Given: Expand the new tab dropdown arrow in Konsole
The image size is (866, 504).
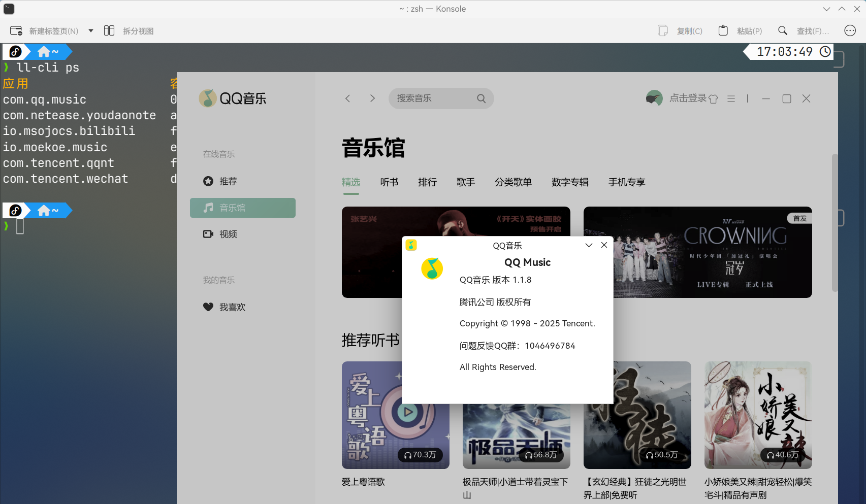Looking at the screenshot, I should click(91, 31).
